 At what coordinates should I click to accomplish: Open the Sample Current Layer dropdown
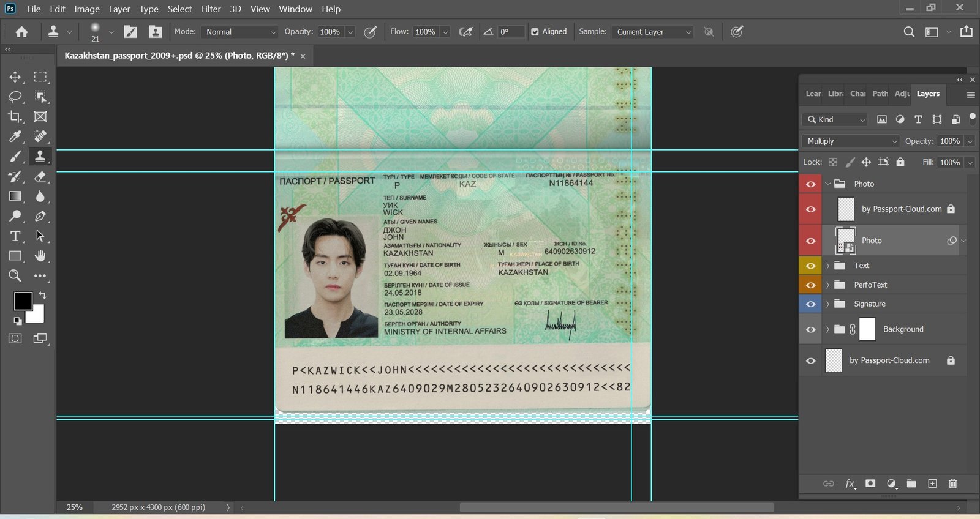652,32
